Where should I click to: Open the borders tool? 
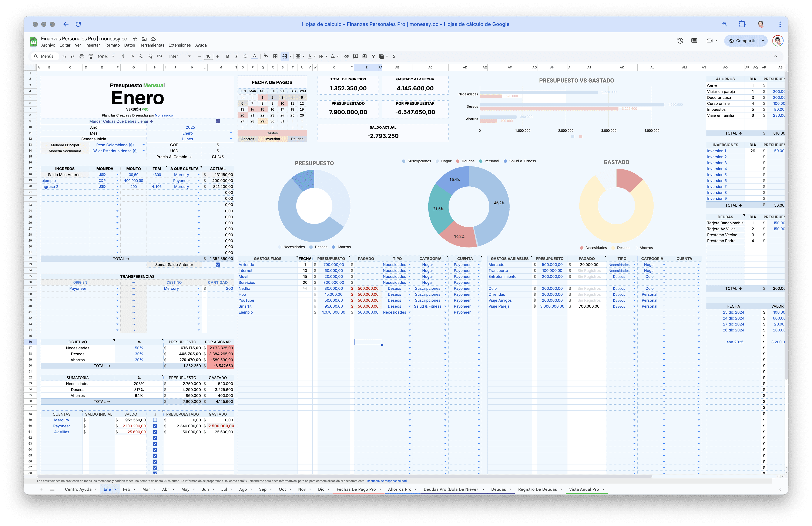(x=275, y=56)
